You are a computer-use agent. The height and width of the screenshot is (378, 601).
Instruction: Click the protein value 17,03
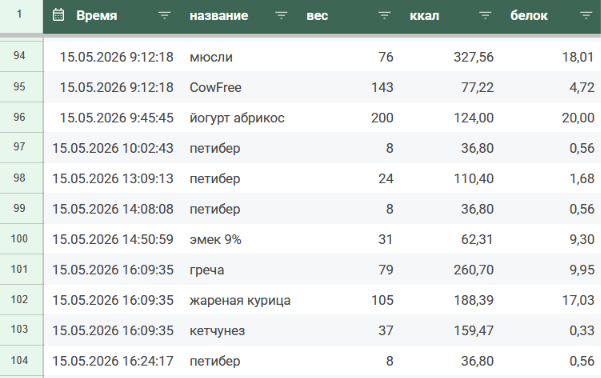pos(578,300)
